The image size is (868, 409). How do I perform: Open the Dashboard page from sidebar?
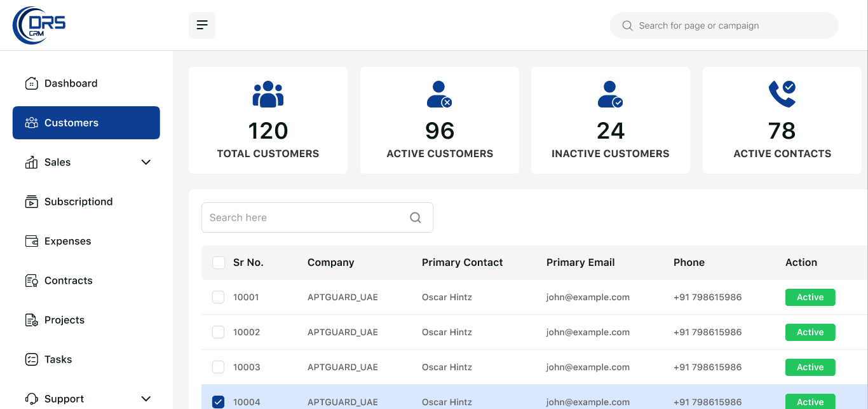coord(71,83)
